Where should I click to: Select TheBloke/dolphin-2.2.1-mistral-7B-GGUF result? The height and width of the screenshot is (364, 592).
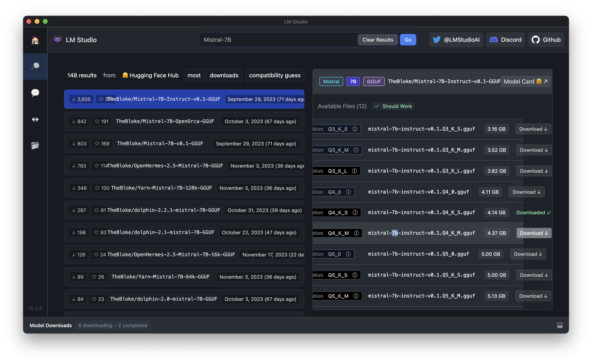(184, 210)
